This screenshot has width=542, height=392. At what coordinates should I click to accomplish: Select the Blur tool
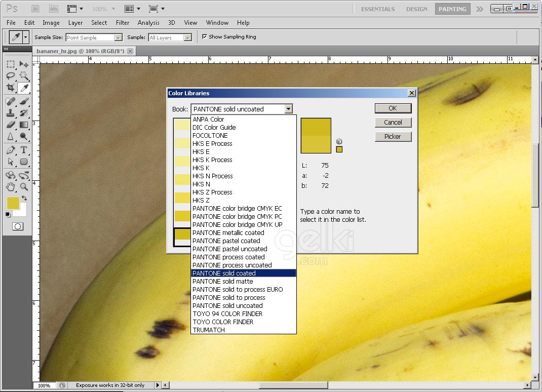11,136
